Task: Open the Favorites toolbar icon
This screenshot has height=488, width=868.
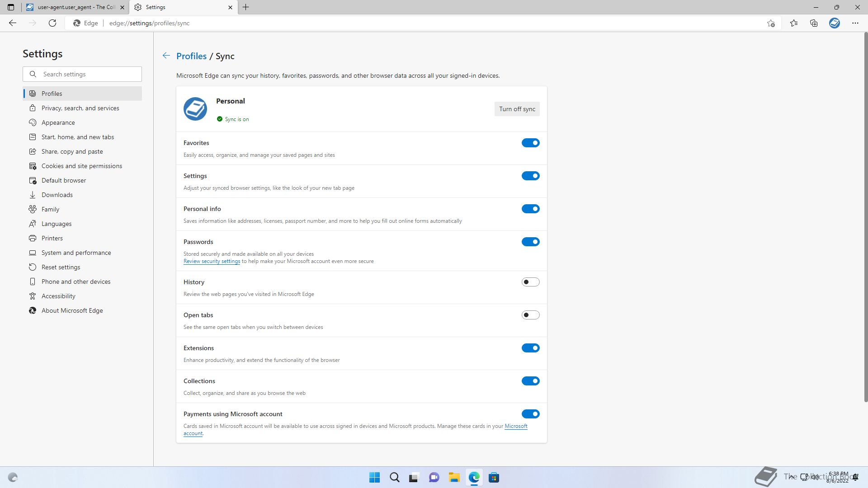Action: tap(794, 23)
